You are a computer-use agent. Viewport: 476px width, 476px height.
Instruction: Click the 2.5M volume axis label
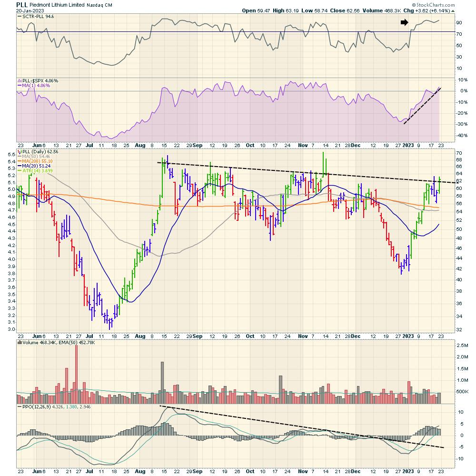462,346
